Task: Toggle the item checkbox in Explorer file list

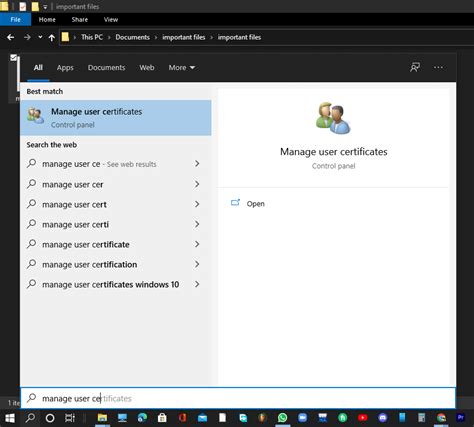Action: click(x=13, y=58)
